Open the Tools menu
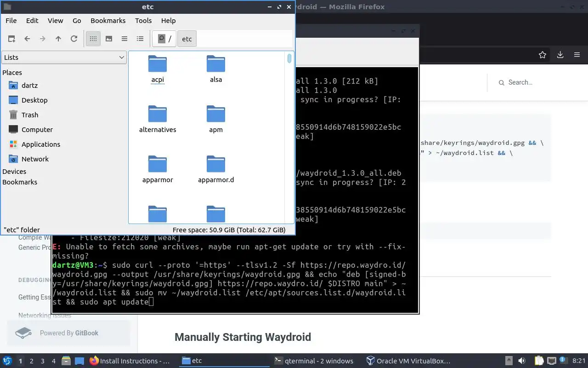 point(143,21)
